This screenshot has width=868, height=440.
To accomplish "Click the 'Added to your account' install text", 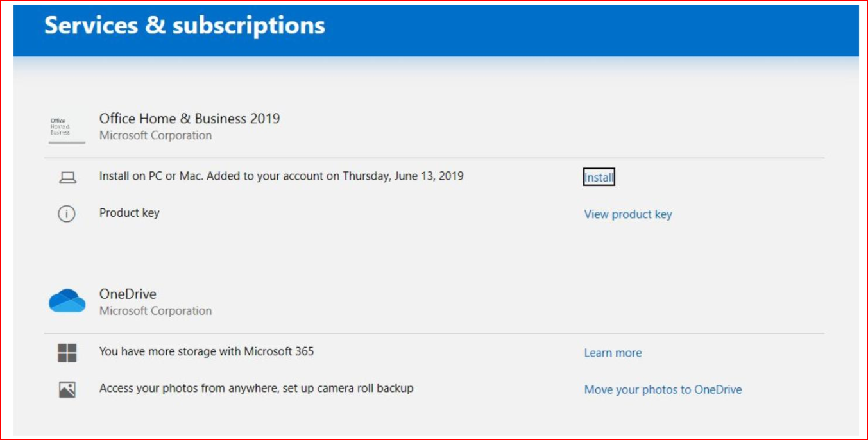I will pos(282,176).
